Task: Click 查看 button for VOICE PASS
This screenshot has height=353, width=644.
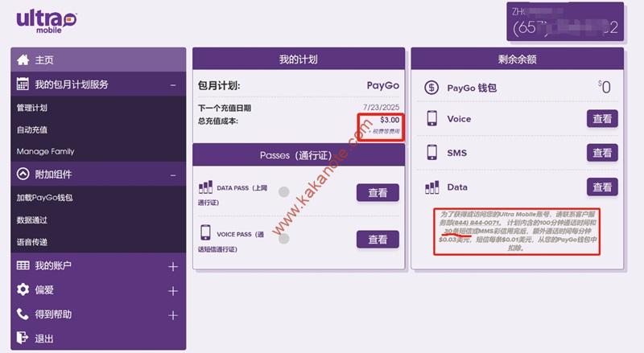Action: [378, 240]
